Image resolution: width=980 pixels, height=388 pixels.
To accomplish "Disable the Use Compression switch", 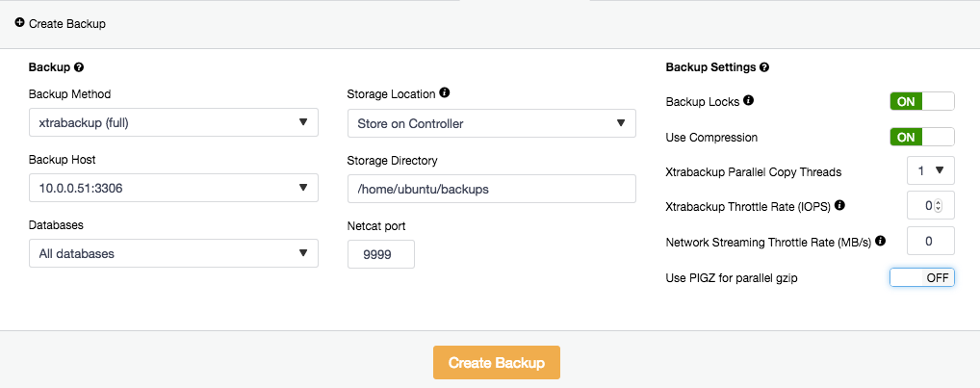I will coord(922,137).
